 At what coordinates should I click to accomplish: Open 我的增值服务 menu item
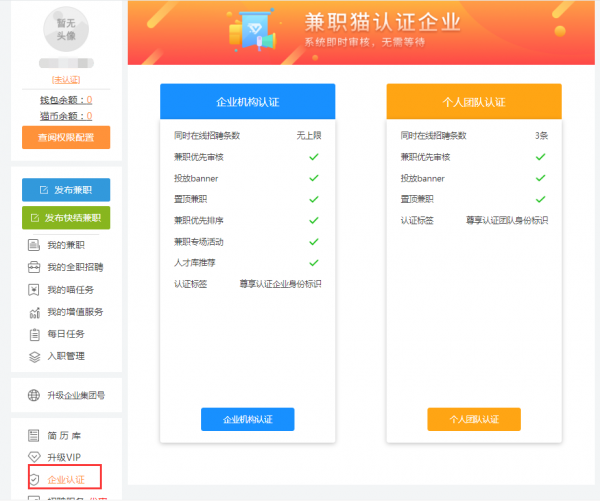coord(75,312)
